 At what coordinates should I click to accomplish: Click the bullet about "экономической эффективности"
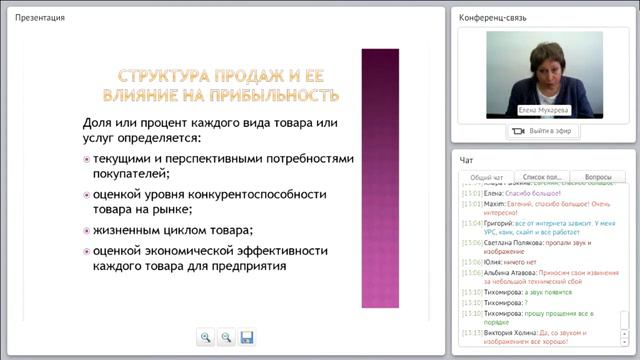pos(211,258)
